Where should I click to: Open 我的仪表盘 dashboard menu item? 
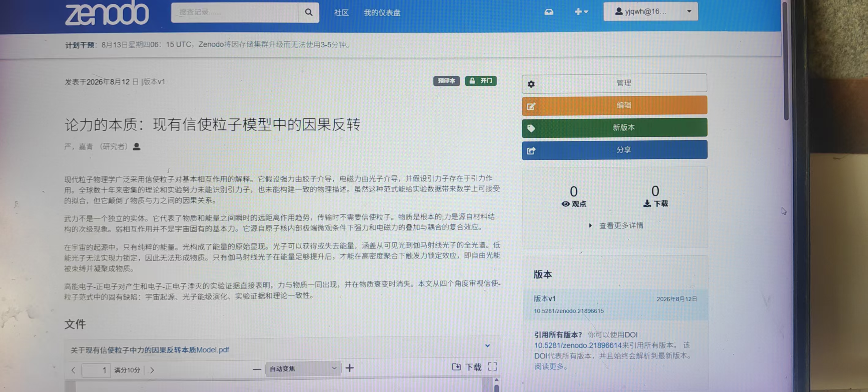click(382, 13)
